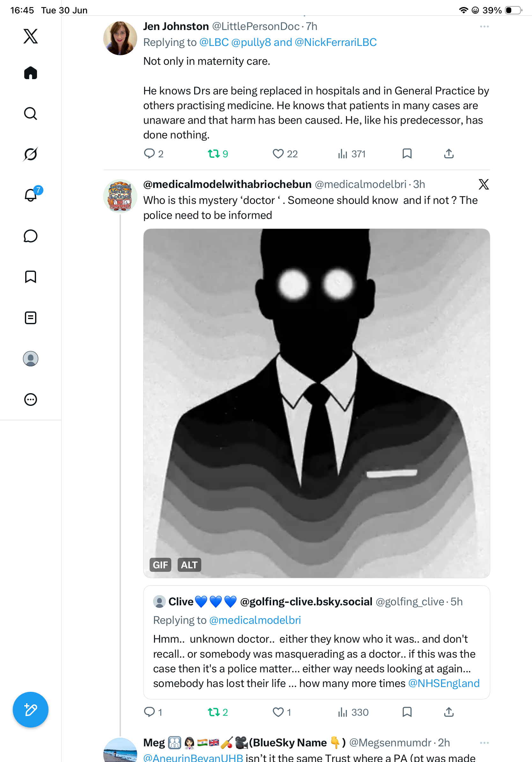532x762 pixels.
Task: Tap the blue compose post button
Action: click(x=31, y=710)
